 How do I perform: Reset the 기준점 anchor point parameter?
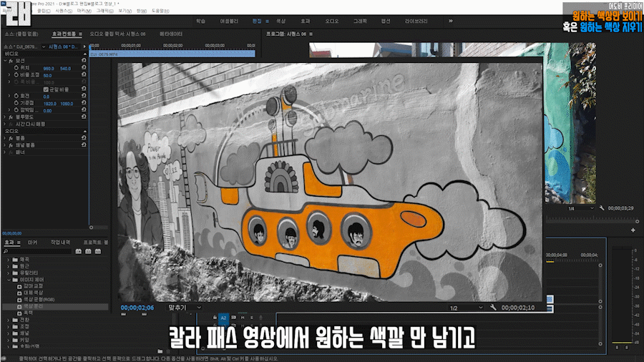[x=84, y=102]
